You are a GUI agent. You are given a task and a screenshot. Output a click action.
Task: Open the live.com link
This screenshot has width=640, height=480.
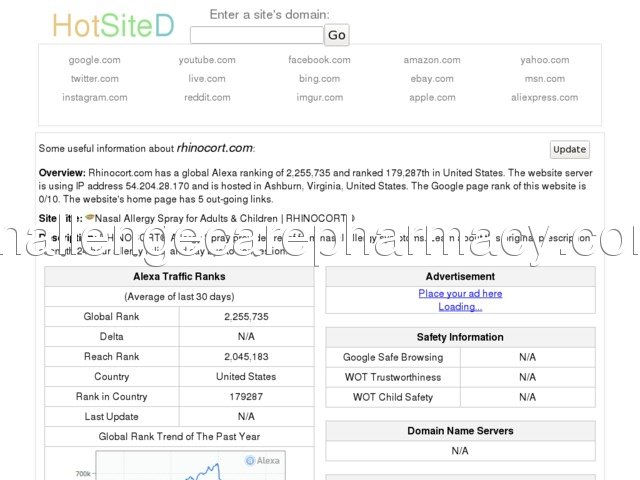207,79
